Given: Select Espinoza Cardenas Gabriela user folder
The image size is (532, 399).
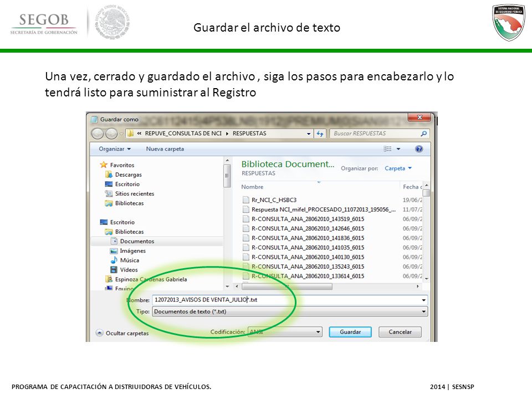Looking at the screenshot, I should tap(146, 279).
